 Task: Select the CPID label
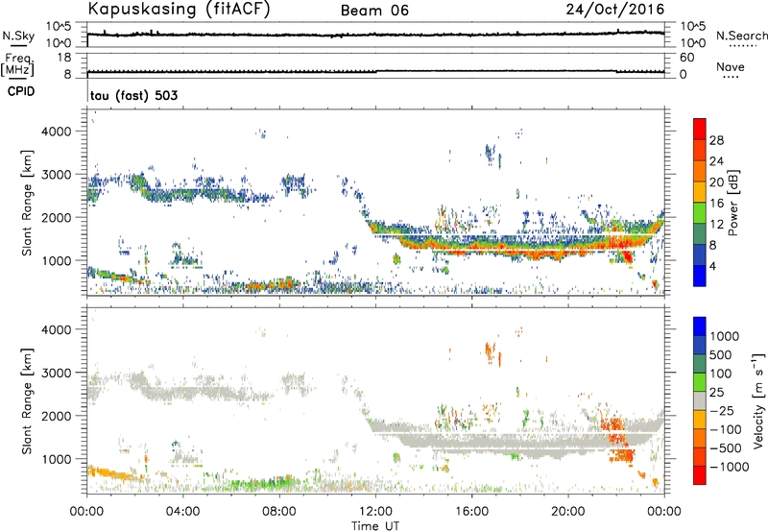[x=21, y=91]
